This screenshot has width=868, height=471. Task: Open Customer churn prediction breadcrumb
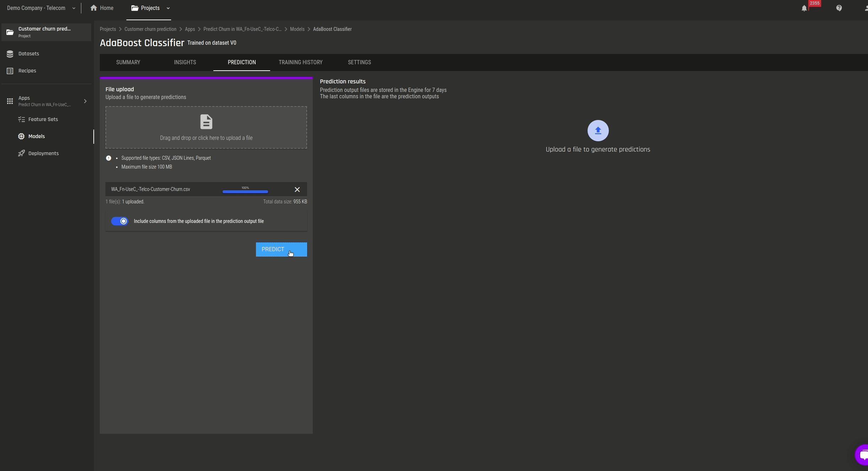point(150,29)
